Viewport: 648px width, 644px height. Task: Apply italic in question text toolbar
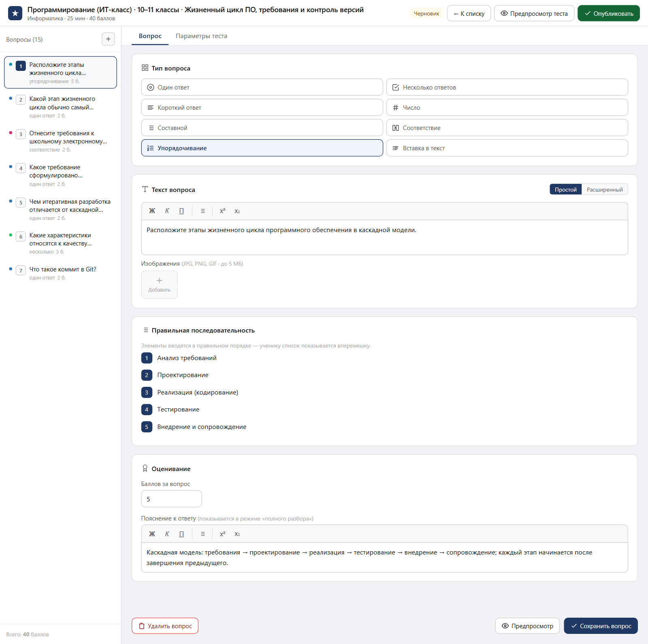[167, 211]
